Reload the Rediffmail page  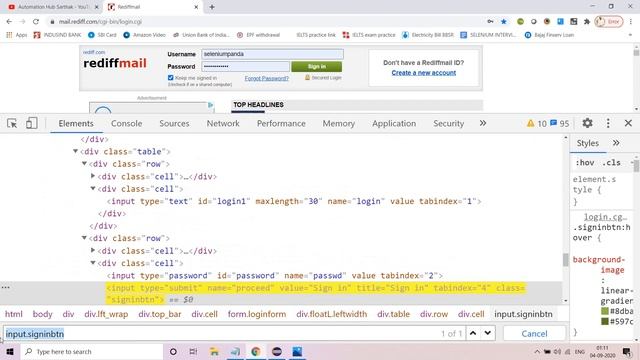36,22
